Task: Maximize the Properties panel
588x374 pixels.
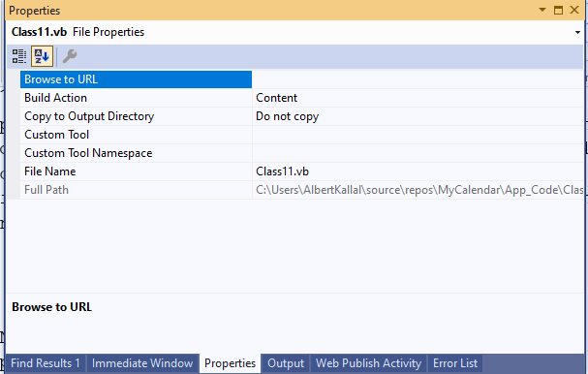Action: [x=558, y=10]
